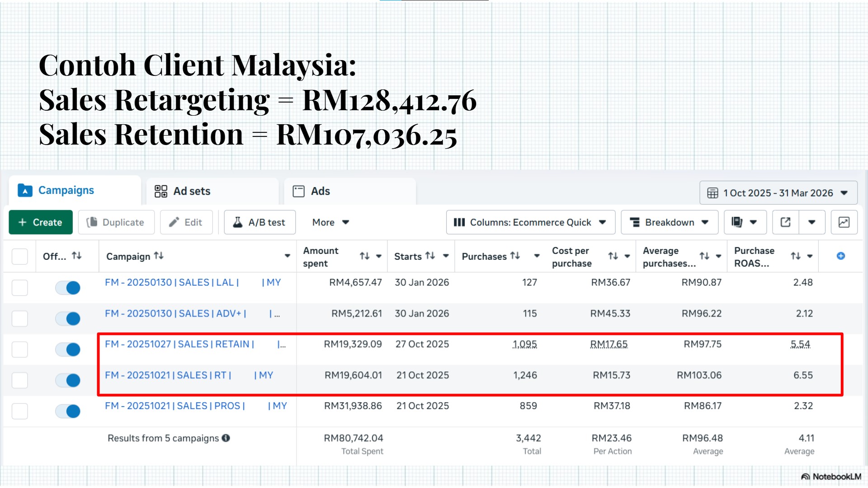Select the SALES | RETAIN campaign checkbox
Viewport: 868px width, 488px height.
[x=20, y=349]
